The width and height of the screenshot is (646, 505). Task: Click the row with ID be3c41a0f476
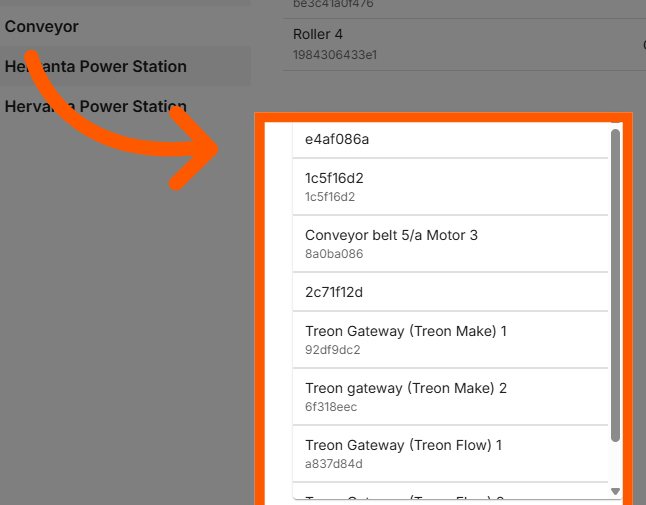(x=333, y=5)
